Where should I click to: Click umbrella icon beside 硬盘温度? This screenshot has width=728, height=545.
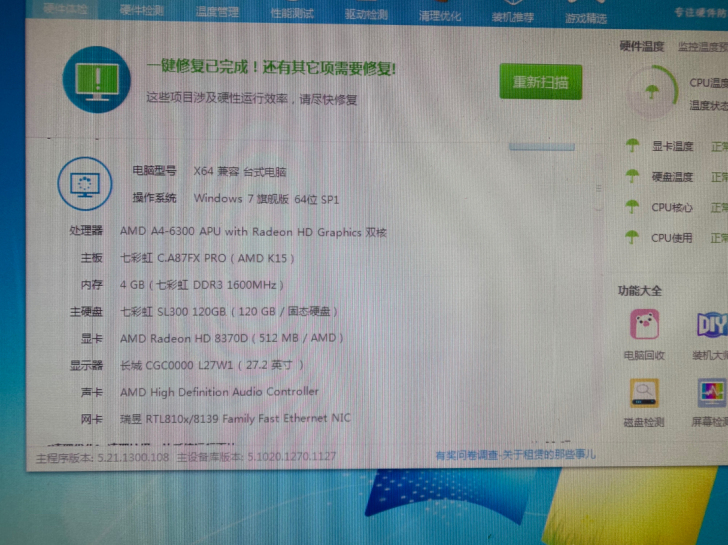(x=632, y=176)
